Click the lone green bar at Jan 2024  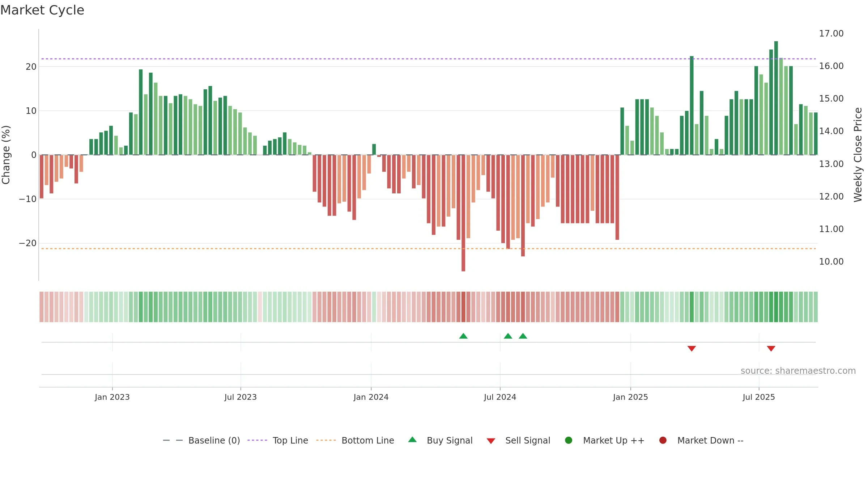tap(374, 149)
